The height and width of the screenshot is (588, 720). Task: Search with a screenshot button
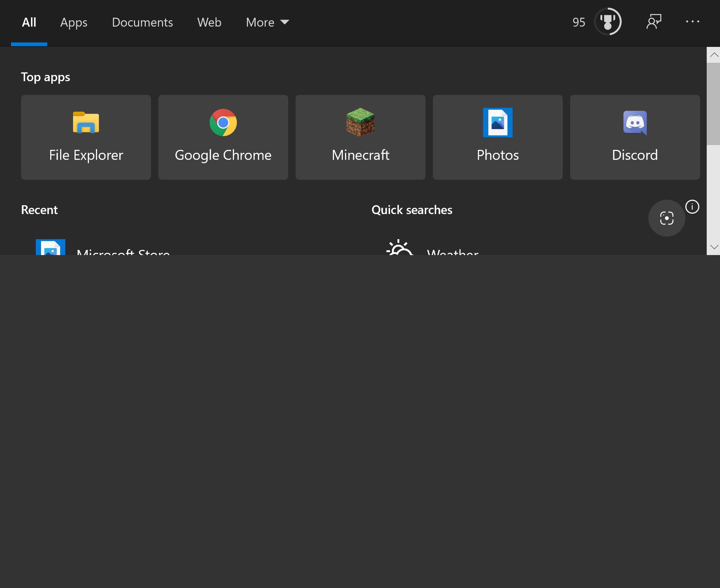[666, 218]
